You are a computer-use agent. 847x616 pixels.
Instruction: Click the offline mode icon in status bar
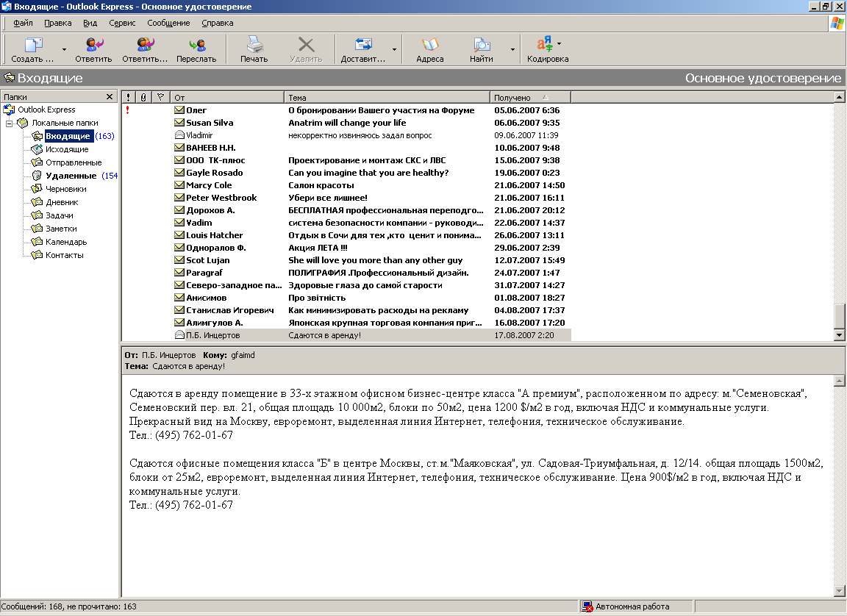coord(587,606)
